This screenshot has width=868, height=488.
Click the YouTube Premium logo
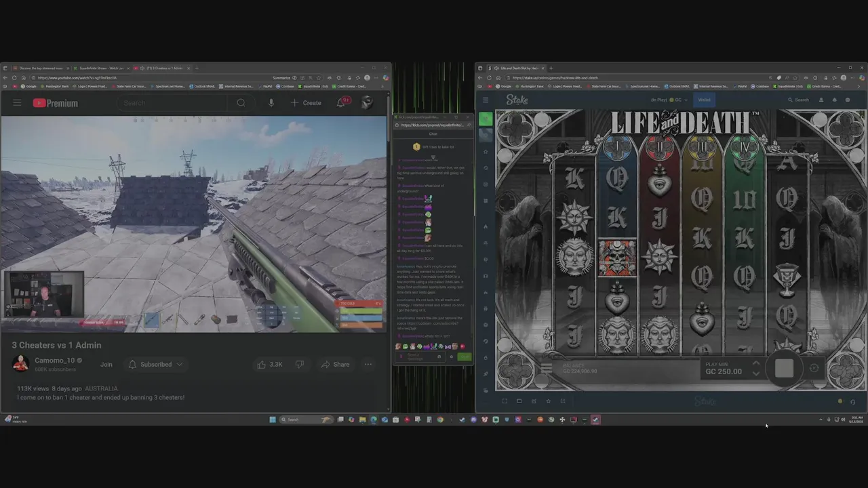point(56,103)
